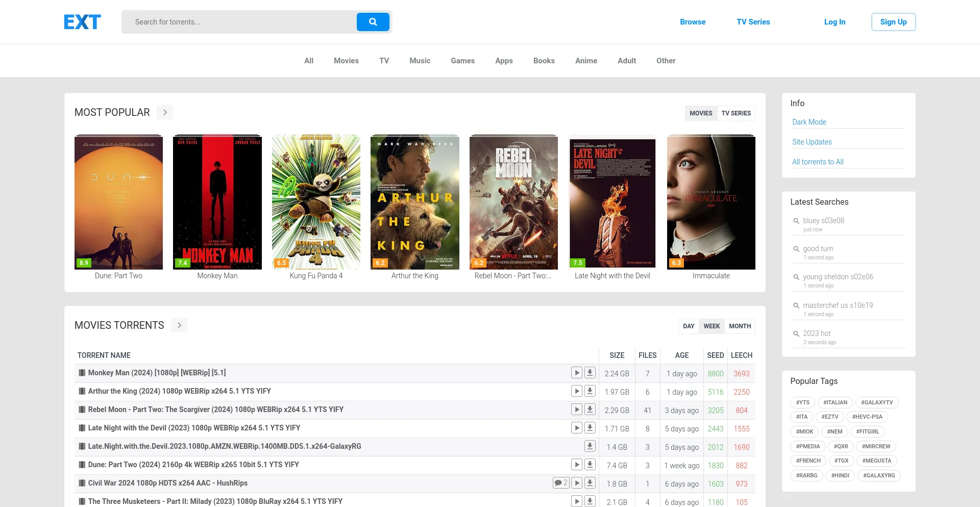Select the Games category tab

pyautogui.click(x=462, y=61)
